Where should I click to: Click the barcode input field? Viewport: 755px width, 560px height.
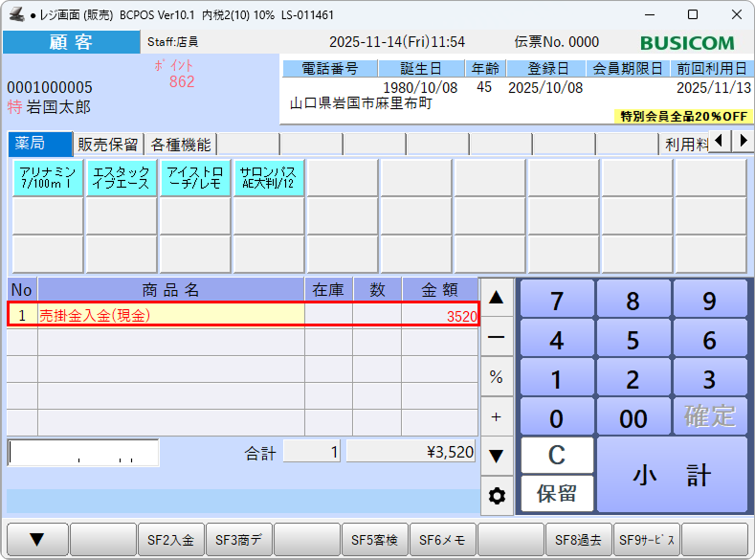pyautogui.click(x=83, y=453)
